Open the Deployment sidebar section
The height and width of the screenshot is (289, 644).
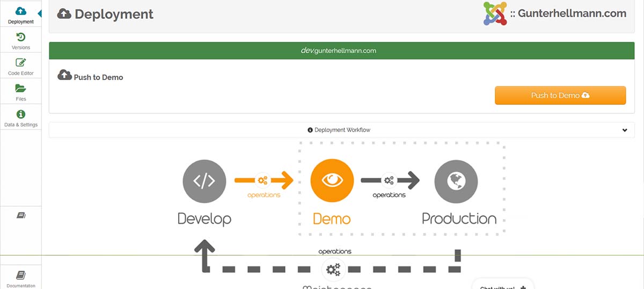point(20,15)
